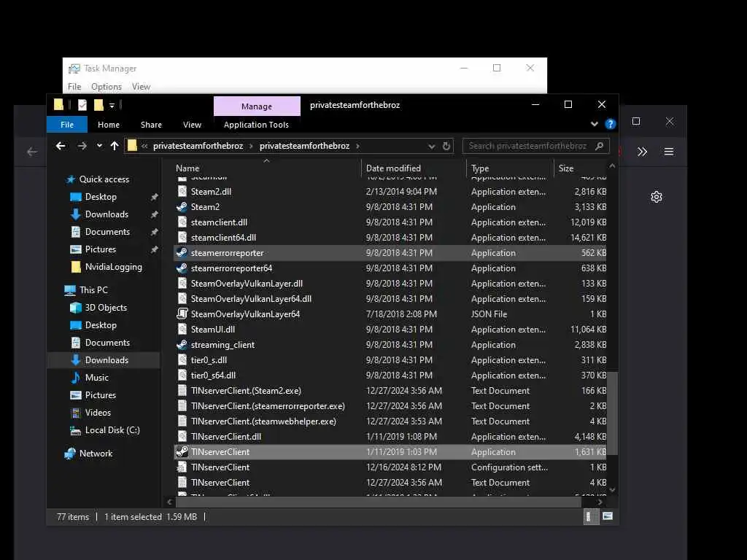Switch to large icons view layout
The image size is (747, 560).
608,516
